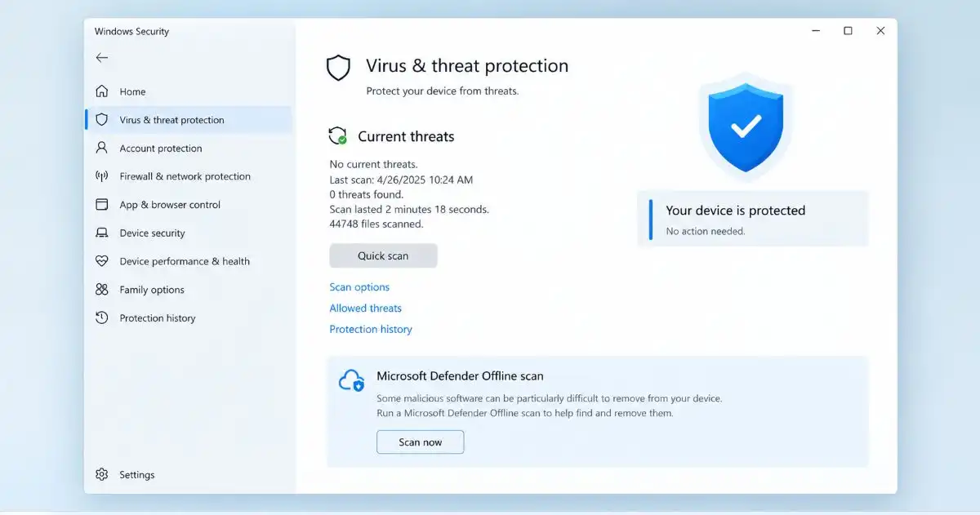Click the Current threats heading

click(x=406, y=136)
